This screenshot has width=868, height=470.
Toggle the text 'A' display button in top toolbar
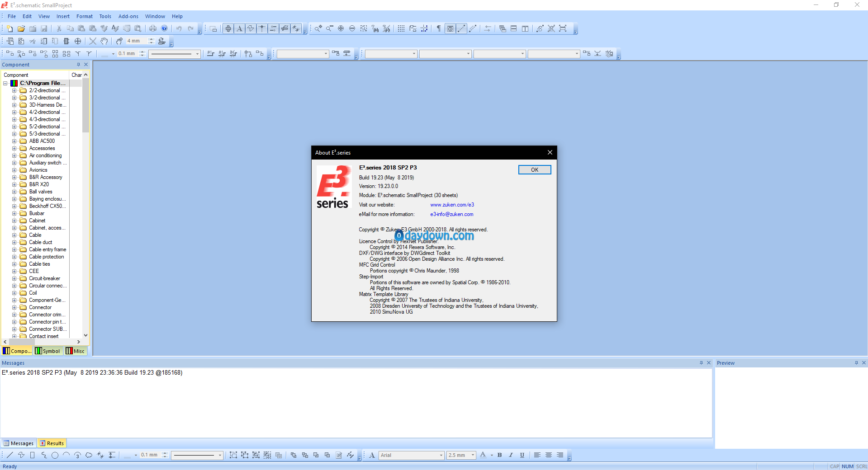coord(240,28)
